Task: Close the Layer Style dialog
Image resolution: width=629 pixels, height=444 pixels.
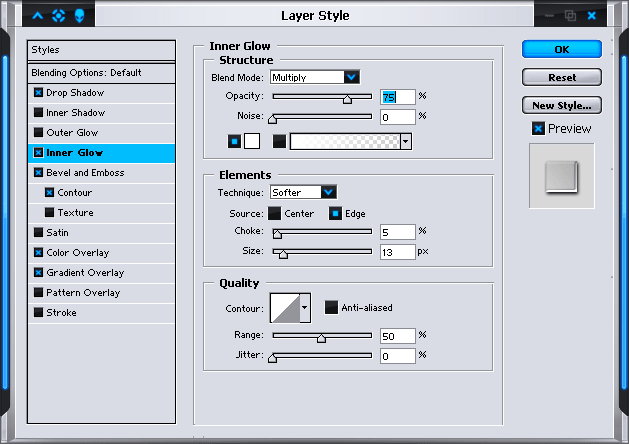Action: [x=592, y=16]
